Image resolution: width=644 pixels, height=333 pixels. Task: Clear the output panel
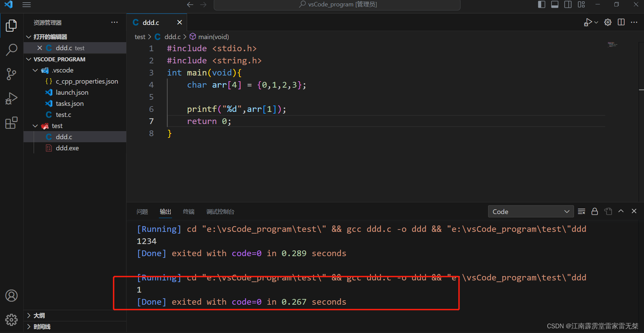coord(581,211)
